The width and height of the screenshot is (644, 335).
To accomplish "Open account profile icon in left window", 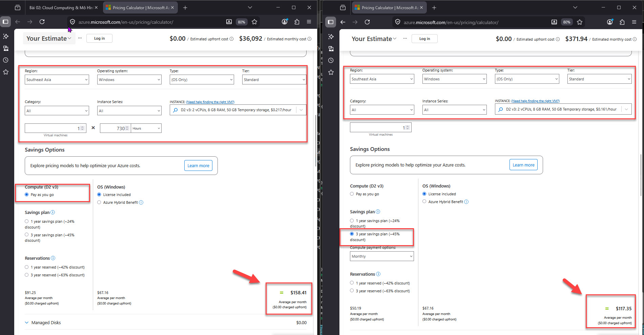I will pyautogui.click(x=285, y=22).
